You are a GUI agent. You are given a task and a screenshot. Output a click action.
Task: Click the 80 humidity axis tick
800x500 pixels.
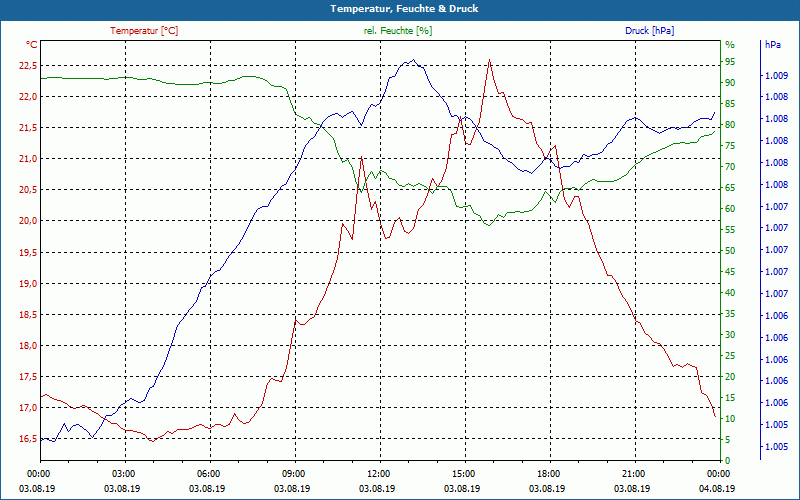coord(730,125)
